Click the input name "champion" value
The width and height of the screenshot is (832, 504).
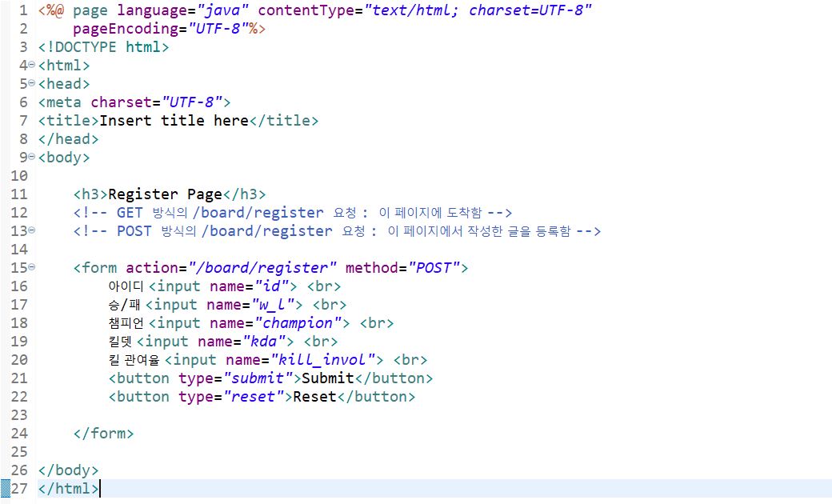click(298, 323)
